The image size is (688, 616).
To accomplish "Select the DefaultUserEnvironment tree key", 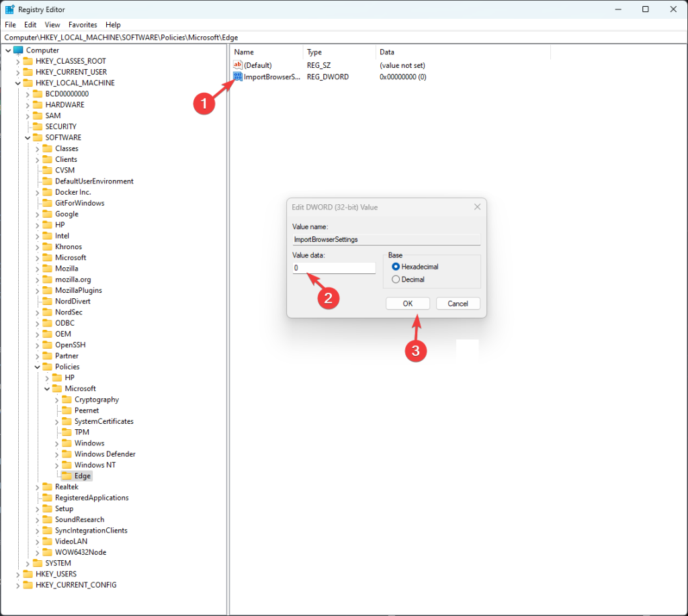I will pyautogui.click(x=94, y=181).
